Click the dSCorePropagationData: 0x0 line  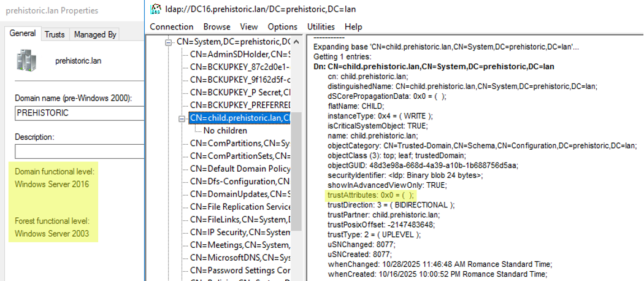(x=387, y=96)
